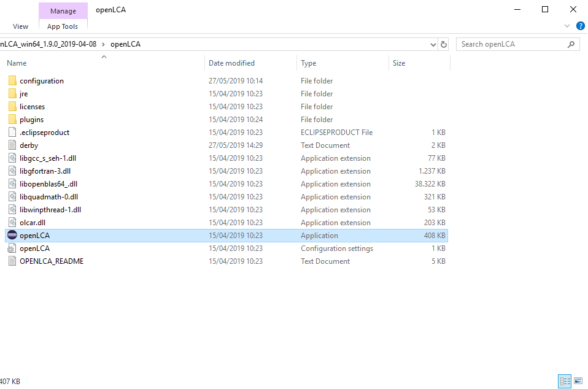Select the licenses folder name
This screenshot has height=389, width=588.
coord(33,106)
